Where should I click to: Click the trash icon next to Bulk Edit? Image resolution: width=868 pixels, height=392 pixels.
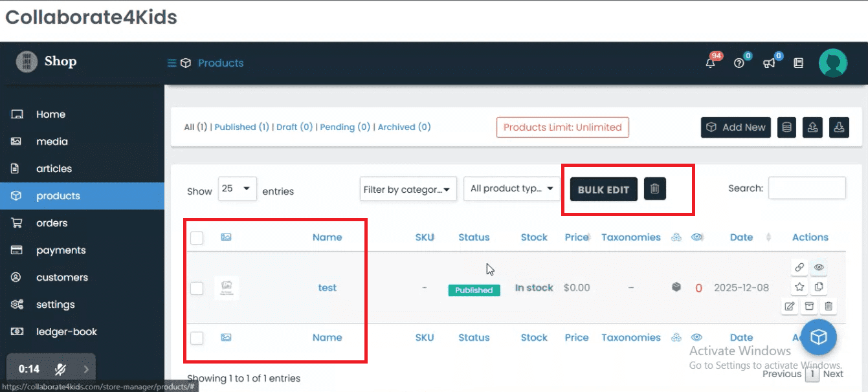pos(655,189)
